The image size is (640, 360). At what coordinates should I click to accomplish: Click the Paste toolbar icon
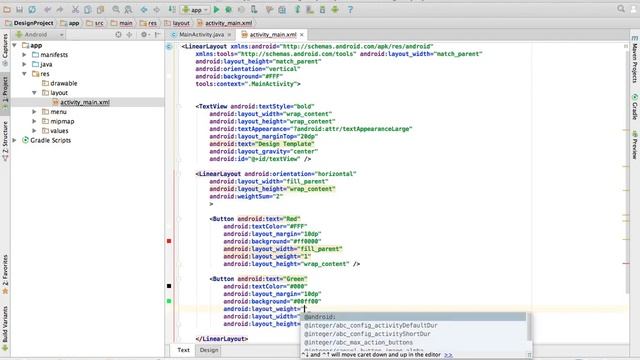pos(100,9)
